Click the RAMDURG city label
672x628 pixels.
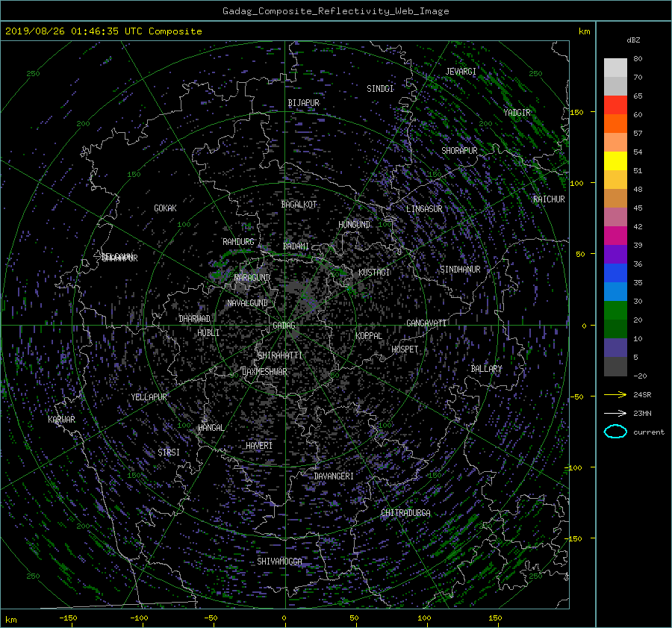pos(238,242)
